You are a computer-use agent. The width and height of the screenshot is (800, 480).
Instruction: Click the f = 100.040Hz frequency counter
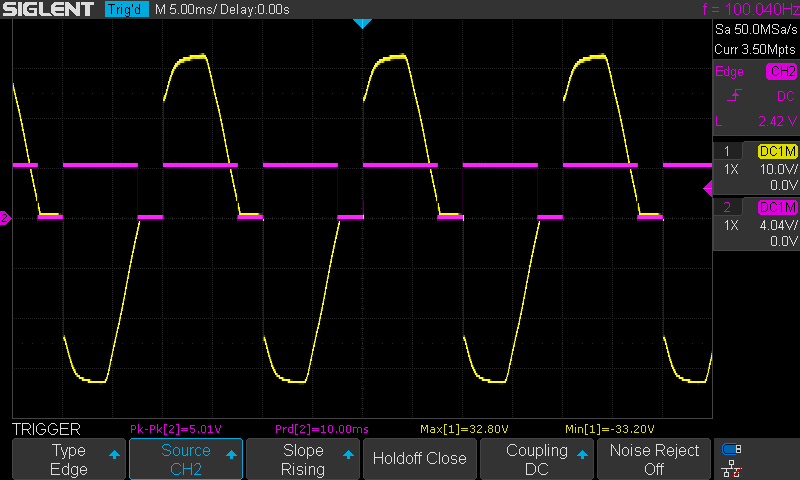pyautogui.click(x=751, y=9)
